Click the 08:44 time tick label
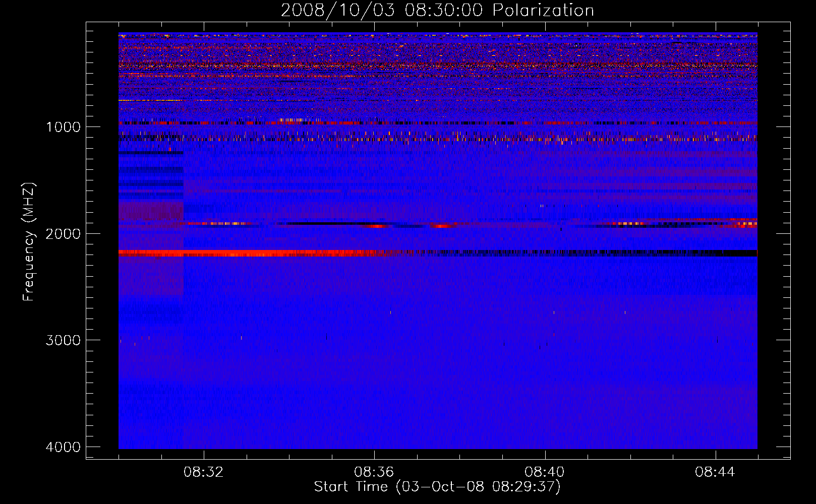816x504 pixels. point(715,472)
